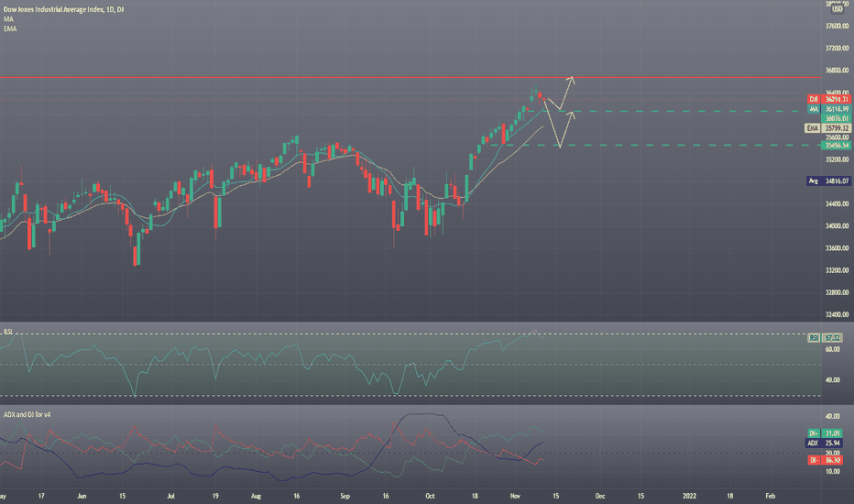
Task: Click the 37600.00 price axis tick
Action: click(838, 27)
